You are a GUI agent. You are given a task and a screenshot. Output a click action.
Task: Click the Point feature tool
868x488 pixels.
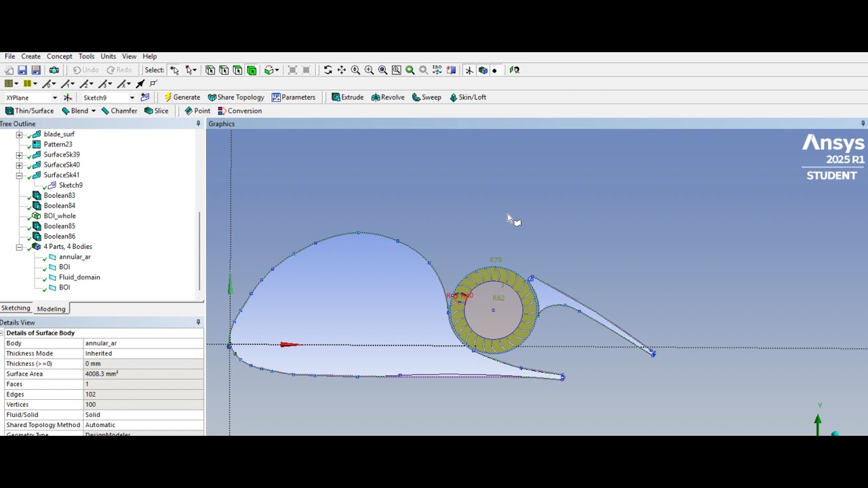(197, 110)
